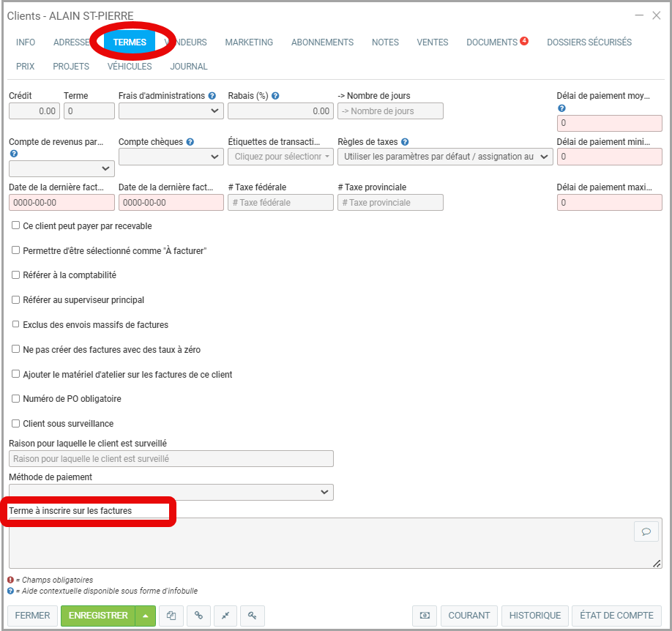Expand the Frais d'administrations dropdown

tap(171, 111)
